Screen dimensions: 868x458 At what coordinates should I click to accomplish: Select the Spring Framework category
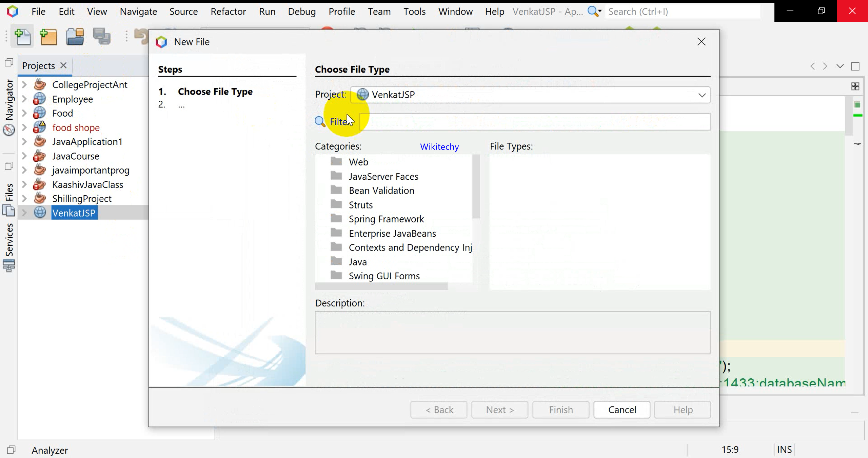click(386, 219)
